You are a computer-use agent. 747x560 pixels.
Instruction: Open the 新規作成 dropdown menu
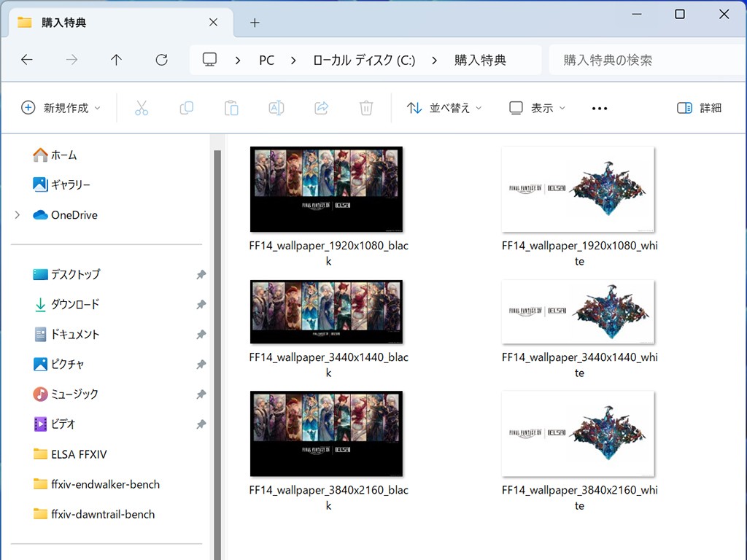(61, 108)
